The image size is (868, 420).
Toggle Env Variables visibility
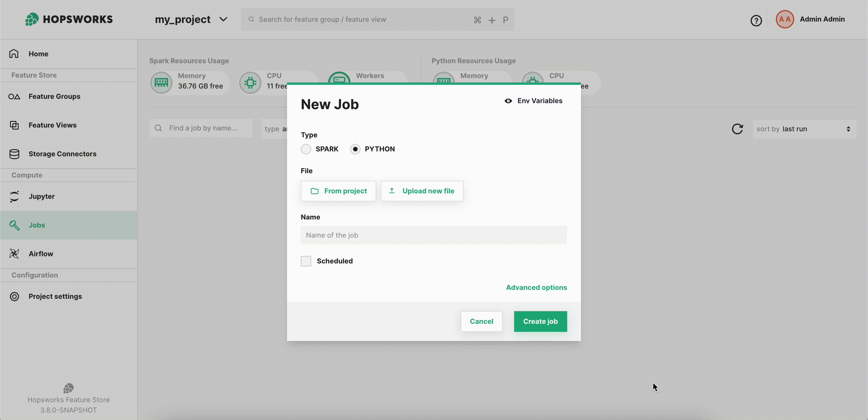pos(533,100)
